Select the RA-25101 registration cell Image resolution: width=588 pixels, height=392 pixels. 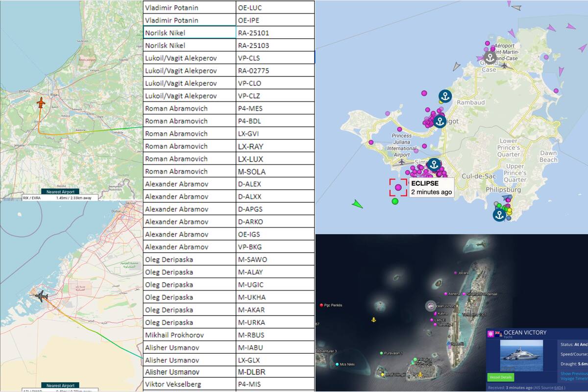pyautogui.click(x=275, y=33)
